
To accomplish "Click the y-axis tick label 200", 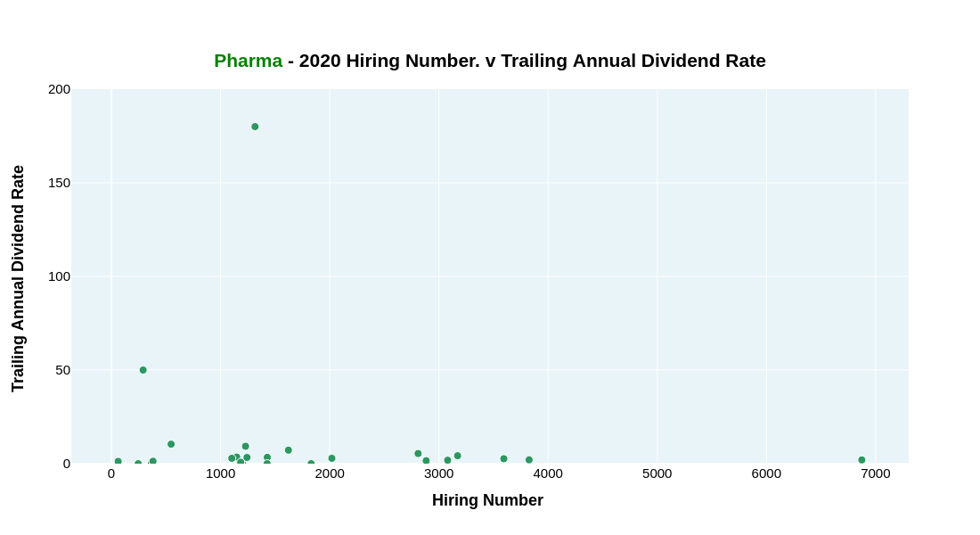I will (59, 89).
